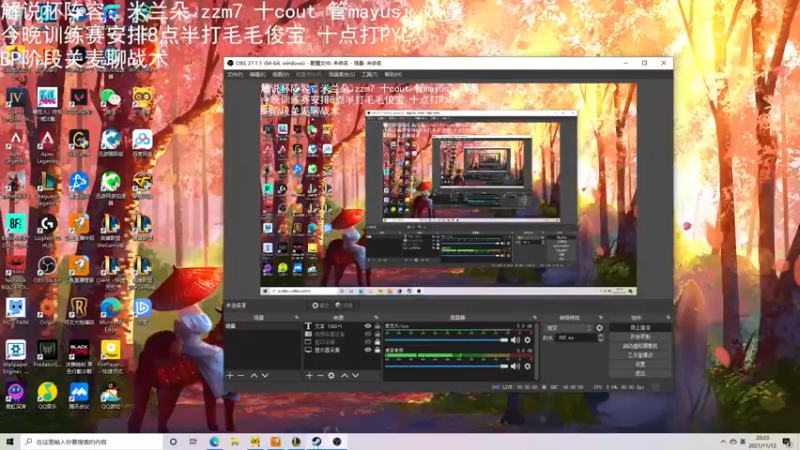Viewport: 800px width, 450px height.
Task: Open the OBS Studio desktop shortcut
Action: point(47,269)
